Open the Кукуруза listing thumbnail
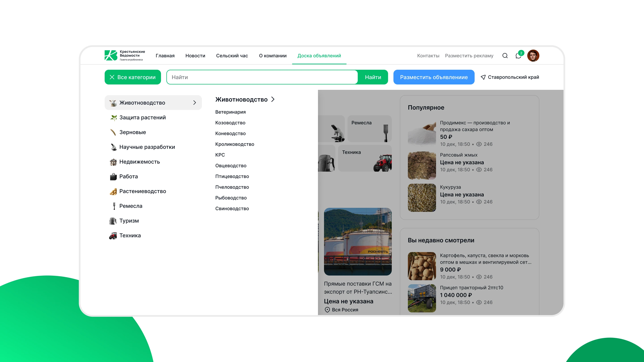The width and height of the screenshot is (644, 362). point(422,198)
